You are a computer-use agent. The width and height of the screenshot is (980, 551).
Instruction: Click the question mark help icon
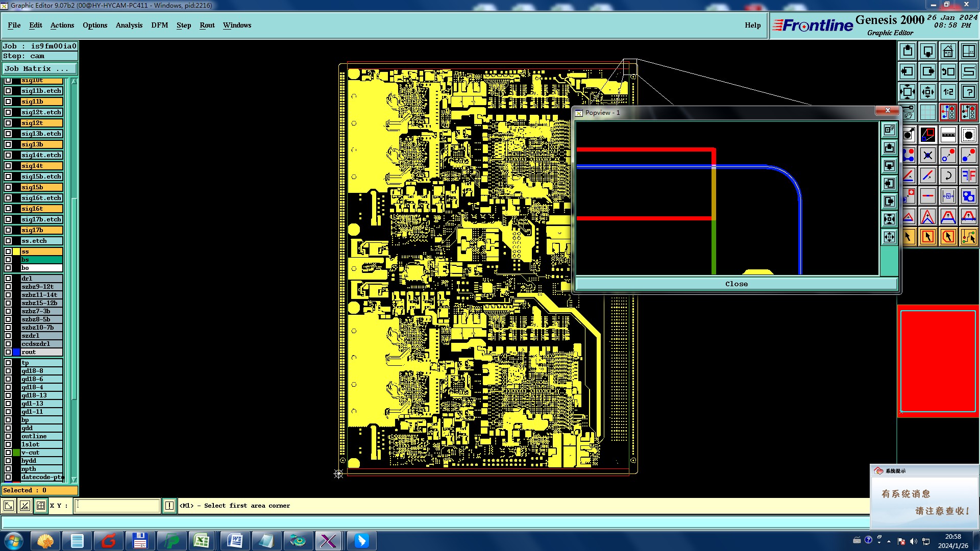point(968,92)
